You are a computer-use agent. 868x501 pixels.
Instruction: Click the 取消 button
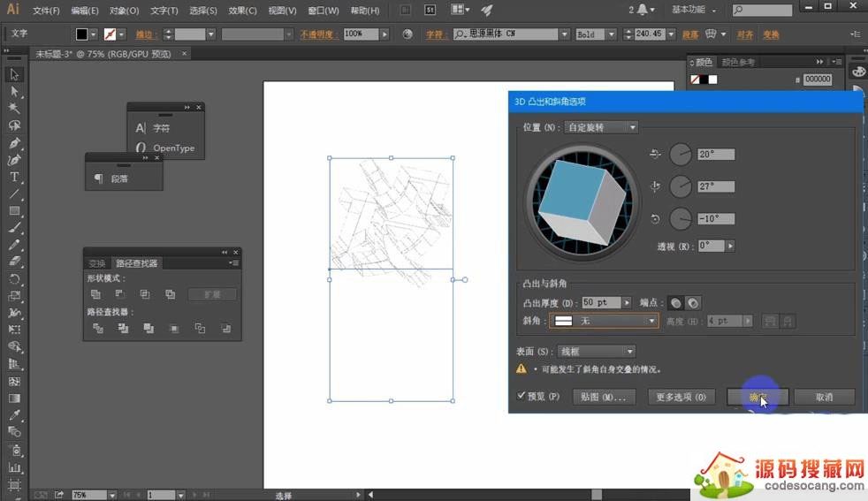(824, 398)
